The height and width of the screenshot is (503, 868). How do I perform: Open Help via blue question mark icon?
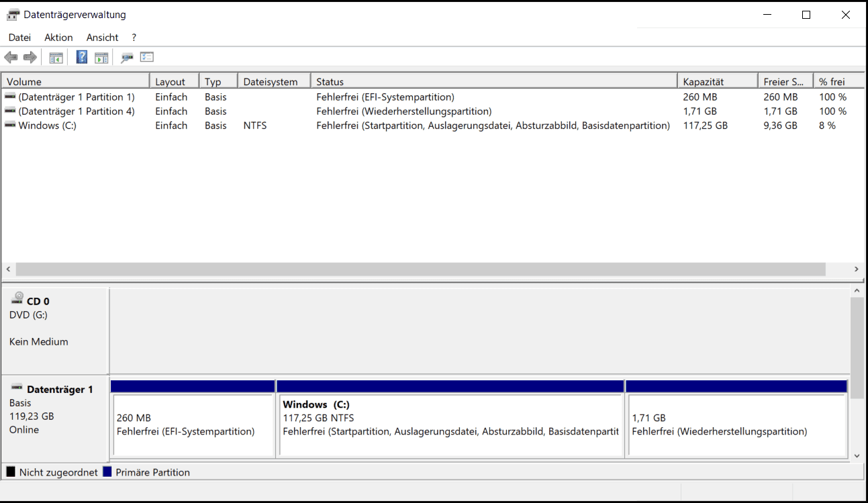click(82, 58)
